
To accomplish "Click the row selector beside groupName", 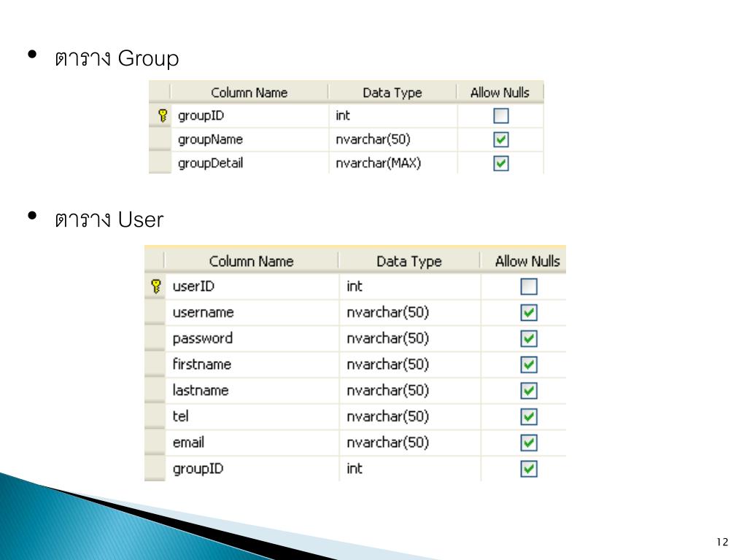I will pyautogui.click(x=160, y=139).
